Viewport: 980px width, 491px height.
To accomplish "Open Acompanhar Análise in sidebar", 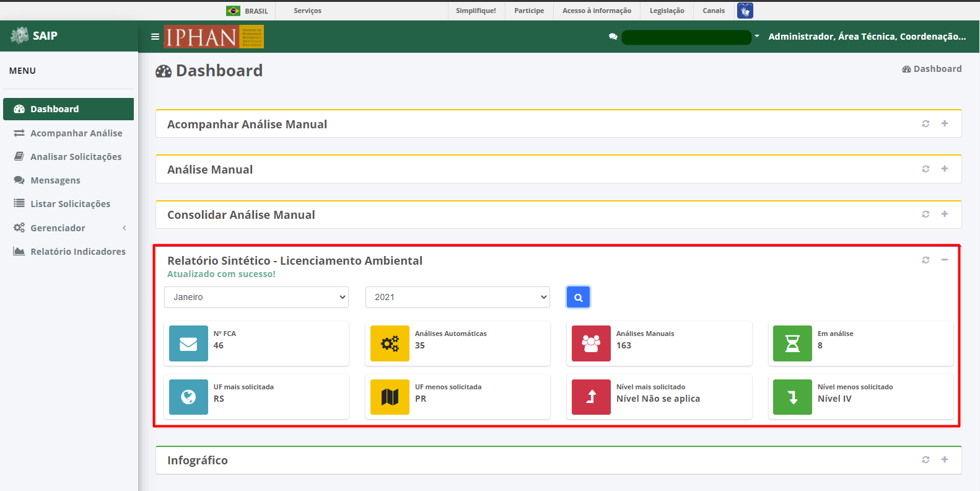I will 68,133.
